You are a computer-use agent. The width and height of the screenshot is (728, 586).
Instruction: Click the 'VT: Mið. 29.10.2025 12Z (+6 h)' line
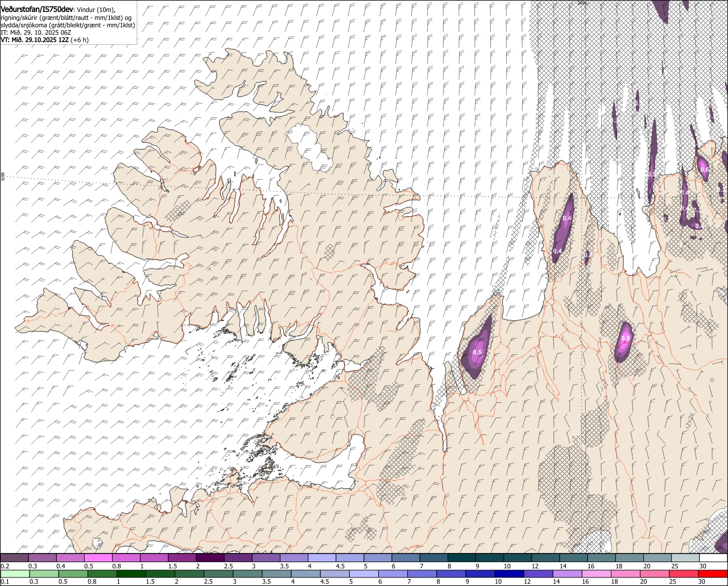(44, 40)
